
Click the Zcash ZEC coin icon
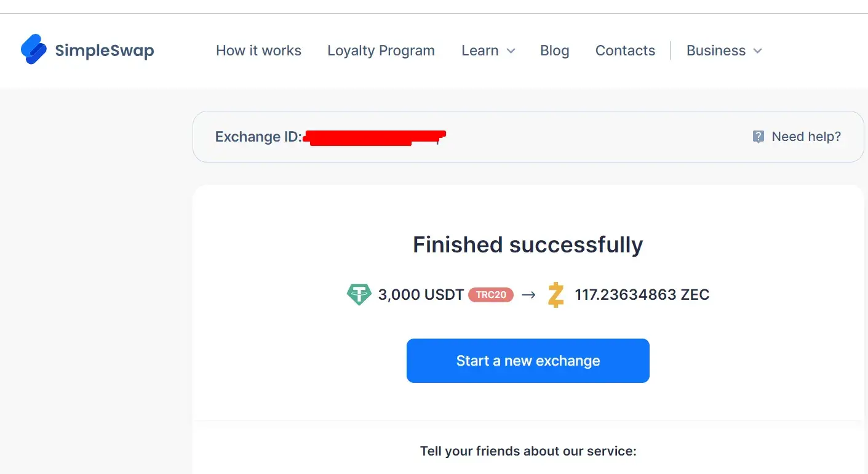(555, 295)
